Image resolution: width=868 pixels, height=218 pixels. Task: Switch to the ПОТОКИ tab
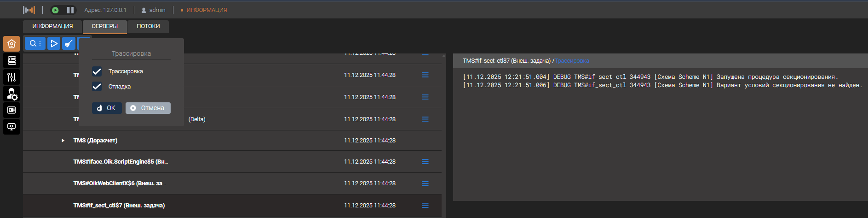148,26
